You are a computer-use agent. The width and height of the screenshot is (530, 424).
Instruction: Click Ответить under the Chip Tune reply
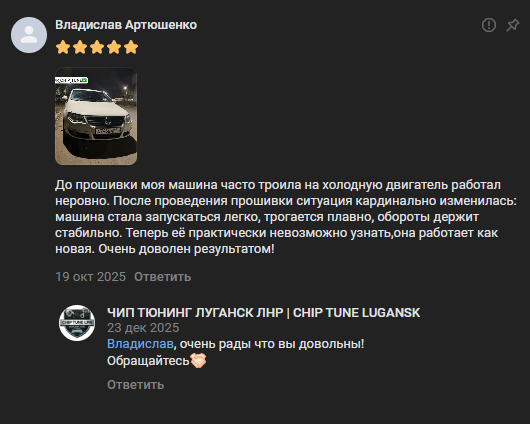[x=136, y=385]
